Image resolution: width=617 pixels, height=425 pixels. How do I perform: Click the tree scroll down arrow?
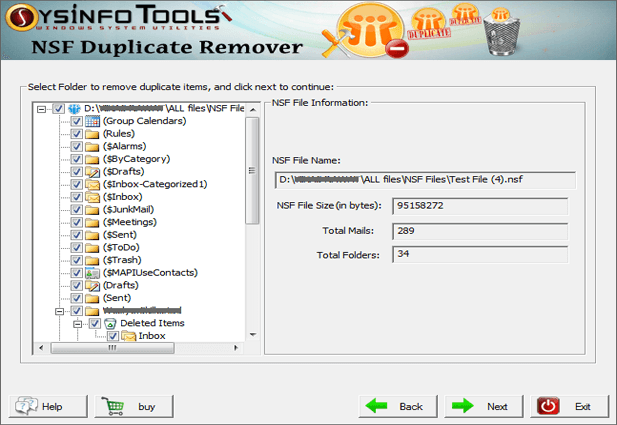[x=253, y=334]
